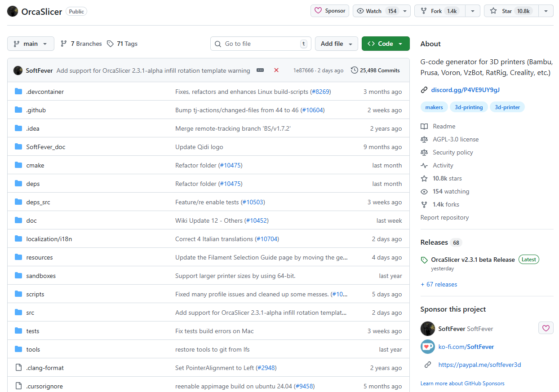This screenshot has width=559, height=392.
Task: Click the link icon beside discord.gg URL
Action: (x=424, y=90)
